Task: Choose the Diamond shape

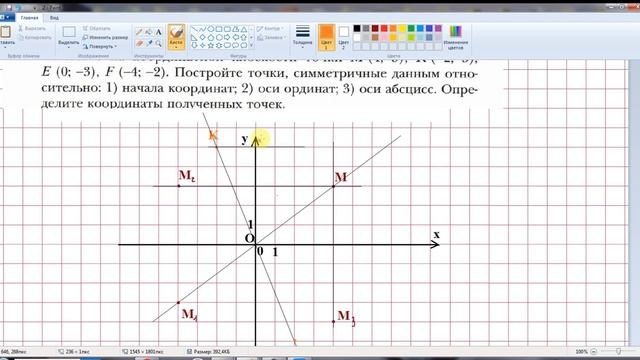Action: [x=202, y=37]
